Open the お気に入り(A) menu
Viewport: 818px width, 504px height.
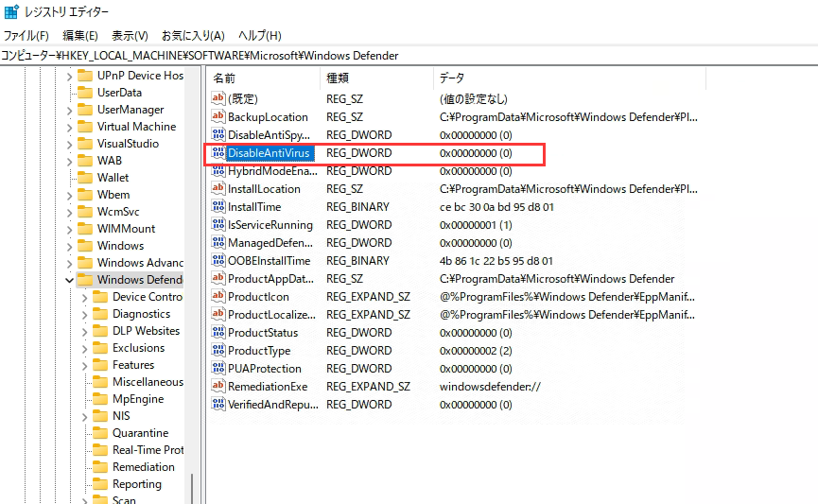coord(193,36)
